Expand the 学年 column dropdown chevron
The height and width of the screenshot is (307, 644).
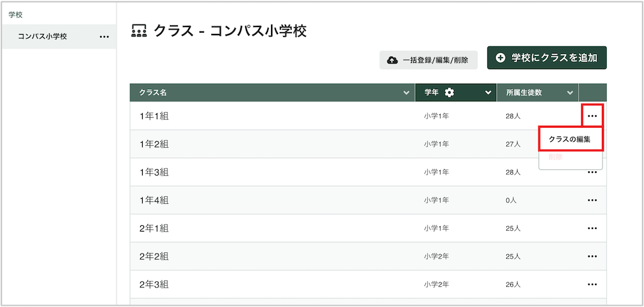(488, 93)
